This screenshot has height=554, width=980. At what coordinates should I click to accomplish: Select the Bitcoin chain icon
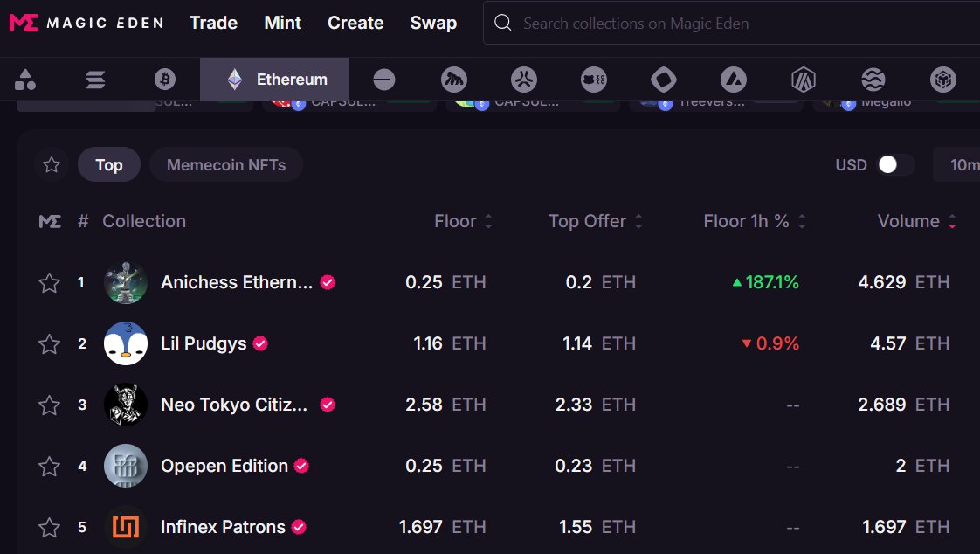click(165, 80)
